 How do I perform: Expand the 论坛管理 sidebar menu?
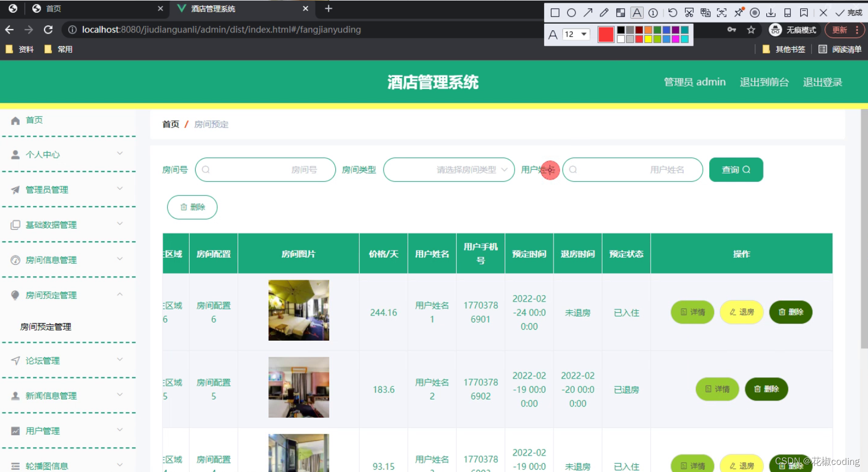[69, 360]
